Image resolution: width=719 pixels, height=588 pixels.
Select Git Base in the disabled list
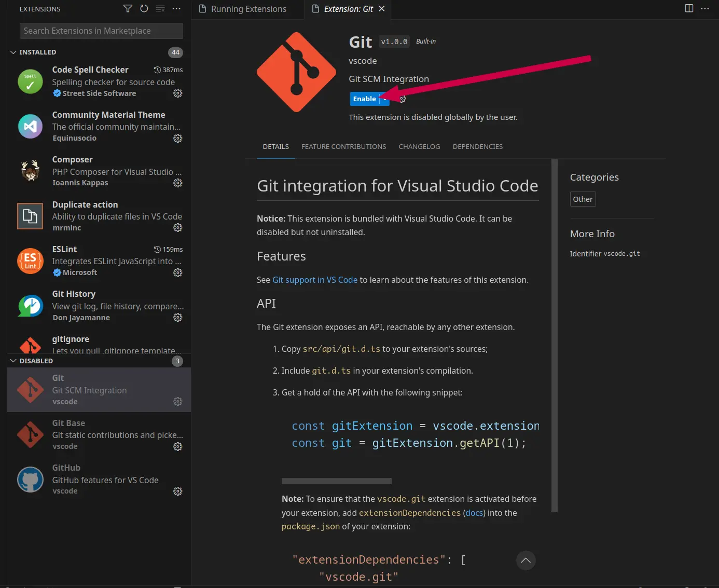pos(99,435)
